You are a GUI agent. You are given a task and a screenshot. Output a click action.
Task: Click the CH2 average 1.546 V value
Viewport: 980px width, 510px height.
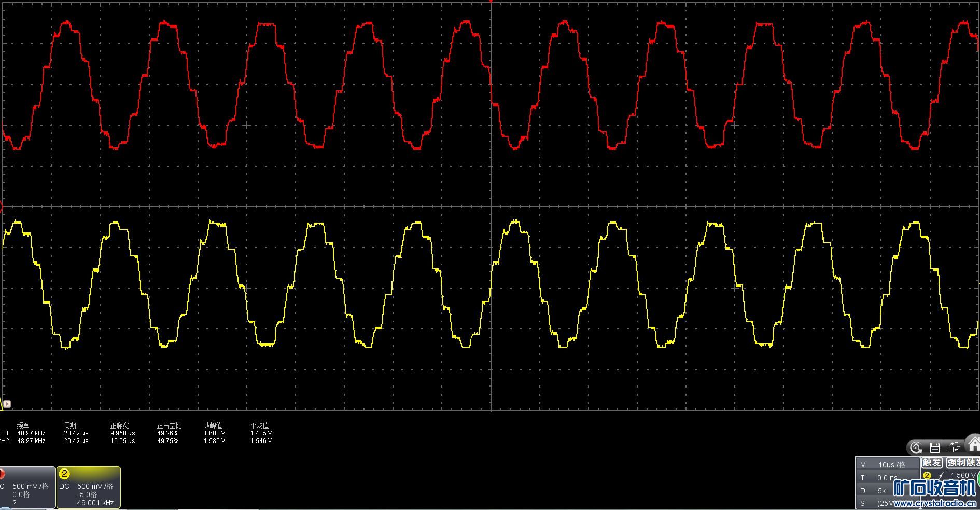click(x=261, y=441)
